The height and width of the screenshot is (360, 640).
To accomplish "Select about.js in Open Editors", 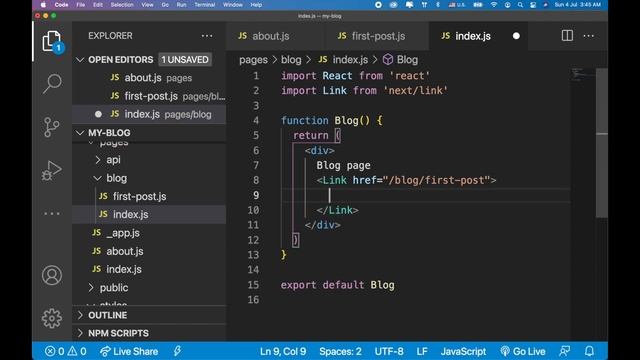I will [x=149, y=78].
